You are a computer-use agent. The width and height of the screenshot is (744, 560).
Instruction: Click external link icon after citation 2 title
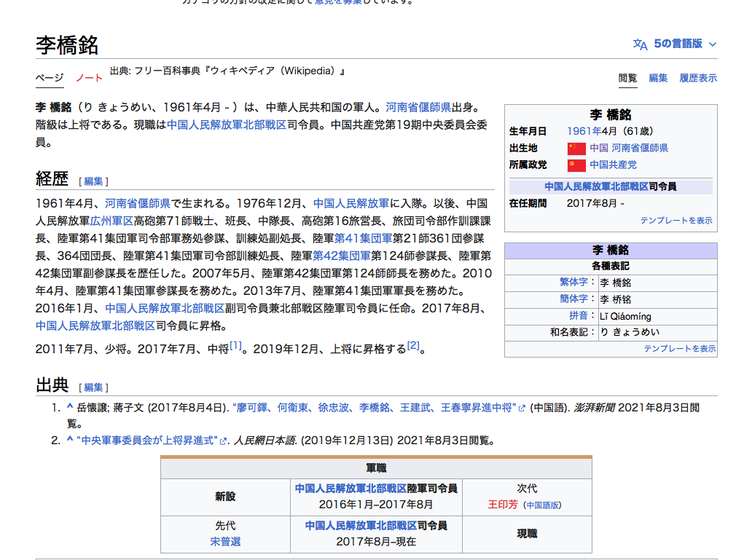click(x=223, y=441)
